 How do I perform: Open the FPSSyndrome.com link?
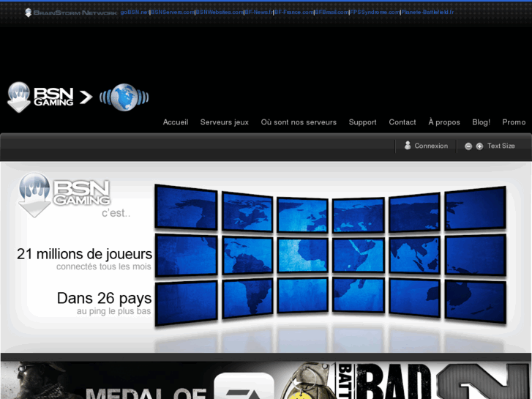375,12
